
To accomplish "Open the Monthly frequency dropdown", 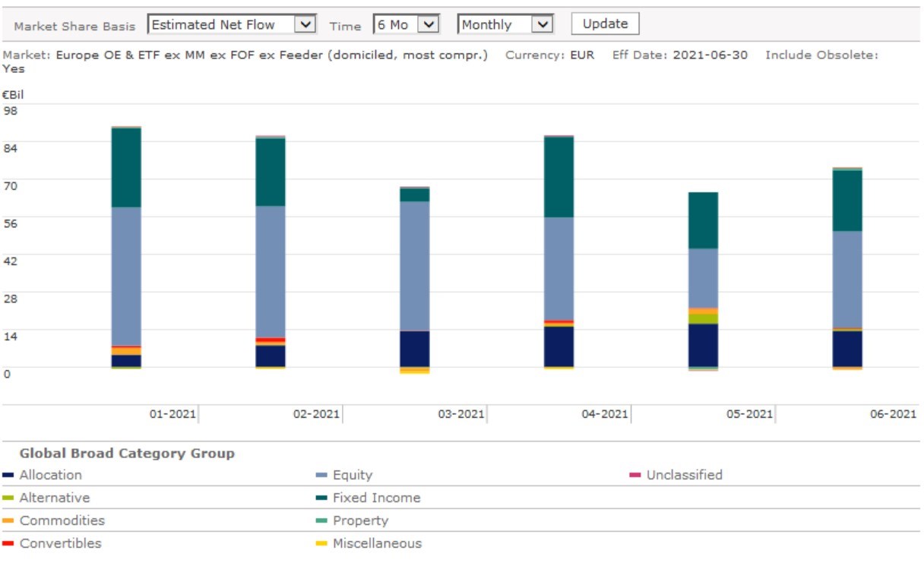I will [x=505, y=25].
